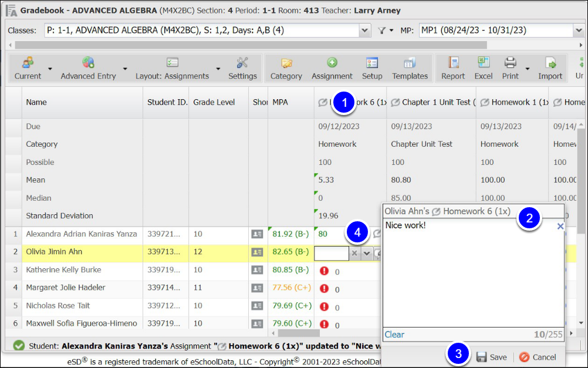Click the grid's vertical scrollbar down arrow
This screenshot has width=588, height=368.
coord(581,323)
